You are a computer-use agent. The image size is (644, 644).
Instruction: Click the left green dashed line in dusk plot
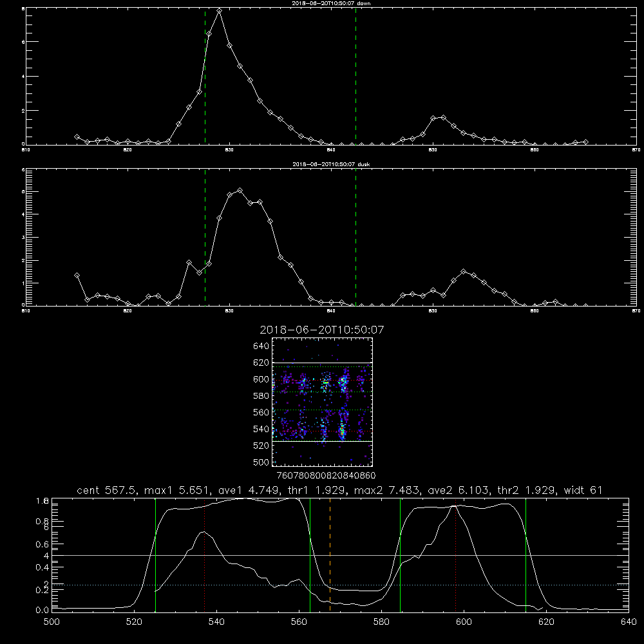205,237
